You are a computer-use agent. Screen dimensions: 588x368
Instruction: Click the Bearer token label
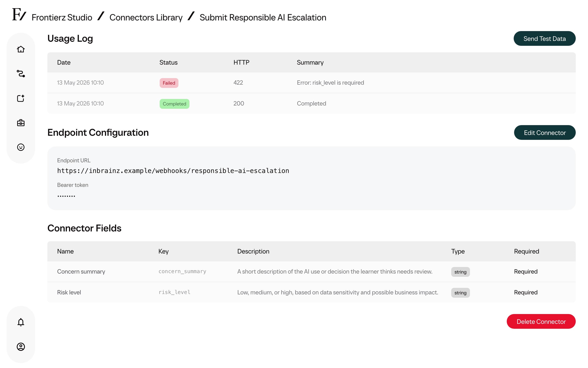point(73,185)
